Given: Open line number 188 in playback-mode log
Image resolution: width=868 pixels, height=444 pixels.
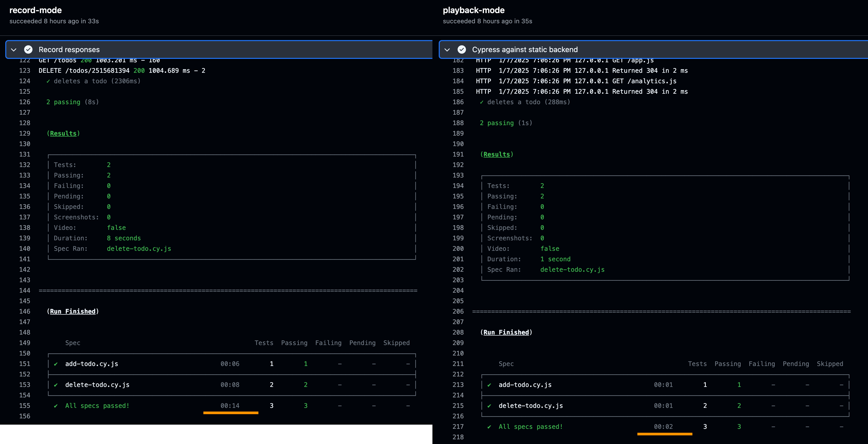Looking at the screenshot, I should (458, 123).
